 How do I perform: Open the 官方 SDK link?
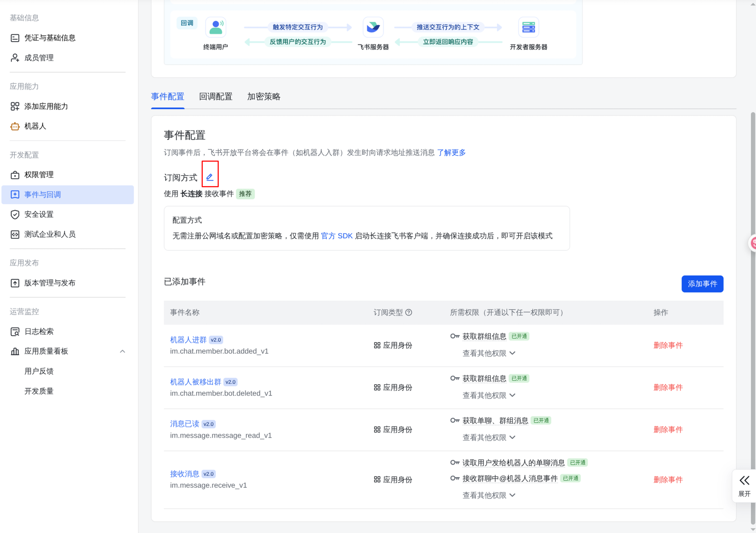tap(337, 236)
